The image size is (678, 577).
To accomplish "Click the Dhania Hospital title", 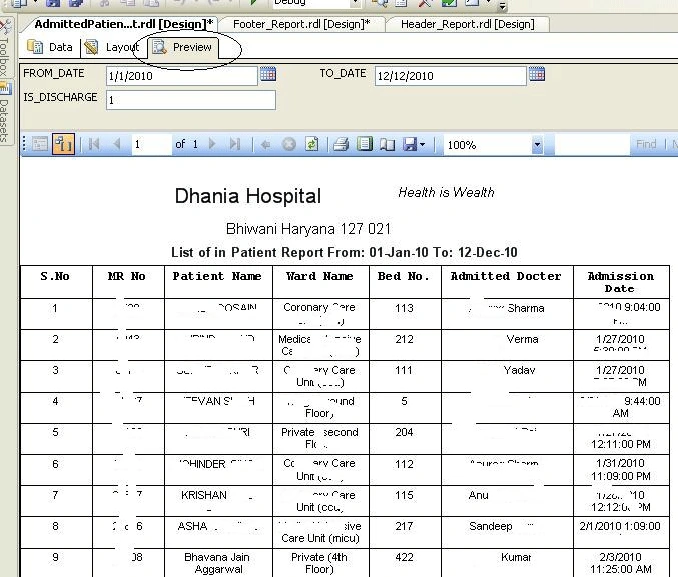I will (x=248, y=196).
